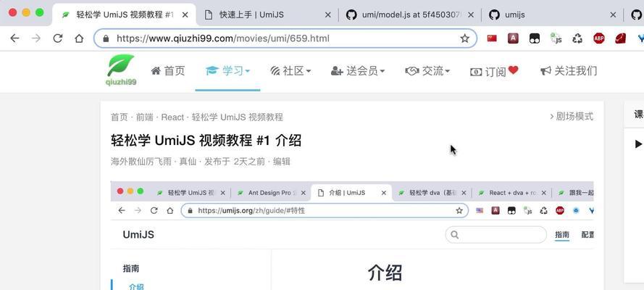Click the graduation cap icon beside 学习
This screenshot has width=644, height=290.
coord(212,71)
